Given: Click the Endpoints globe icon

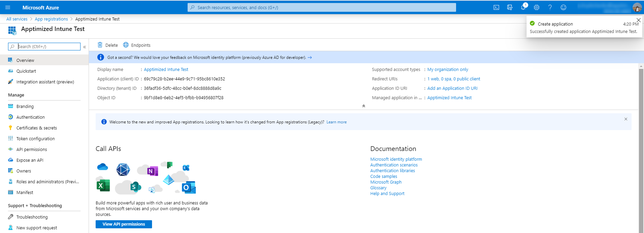Looking at the screenshot, I should [126, 45].
